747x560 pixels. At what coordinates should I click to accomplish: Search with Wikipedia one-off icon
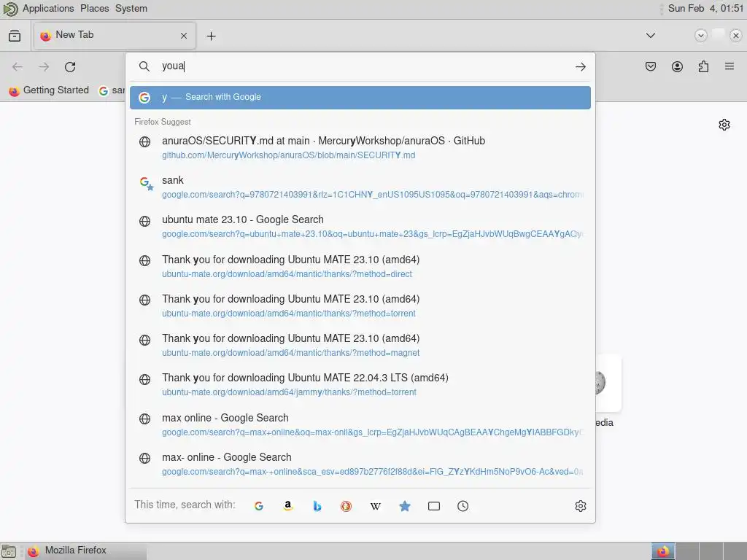coord(376,506)
